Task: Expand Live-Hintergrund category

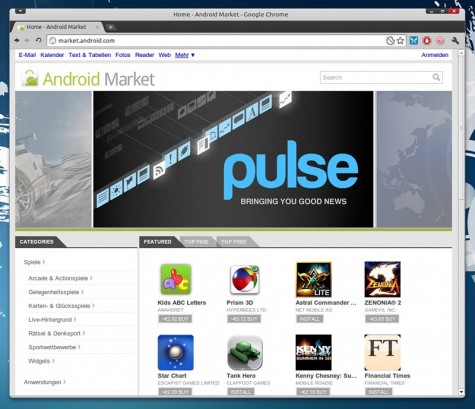Action: point(52,320)
